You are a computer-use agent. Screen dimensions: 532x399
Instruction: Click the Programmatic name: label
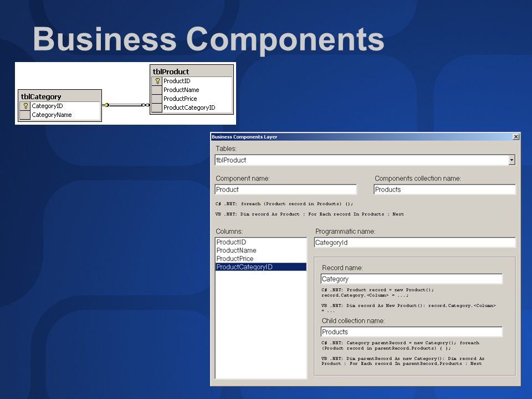tap(345, 232)
